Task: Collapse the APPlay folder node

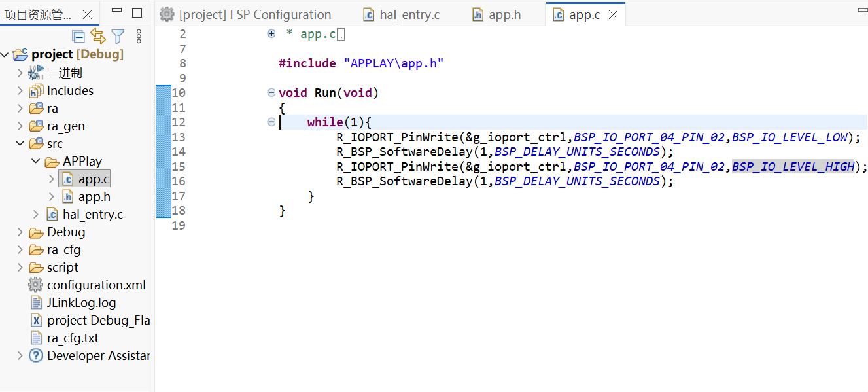Action: (x=36, y=161)
